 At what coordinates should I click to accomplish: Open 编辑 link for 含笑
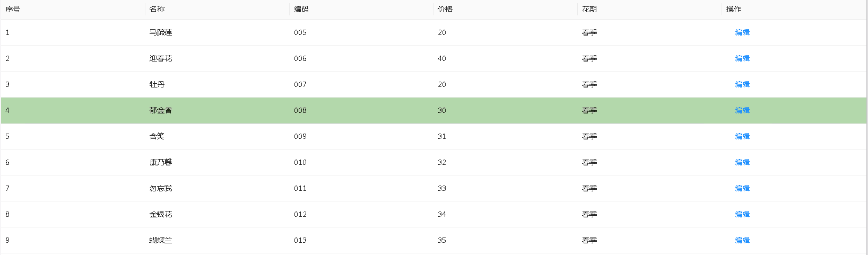coord(742,136)
